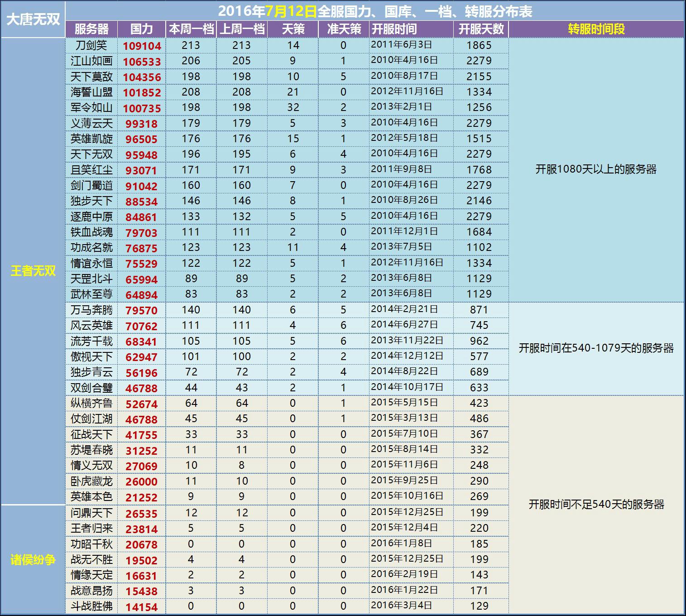Viewport: 686px width, 616px height.
Task: Click the 本周一档 column header
Action: tap(191, 29)
